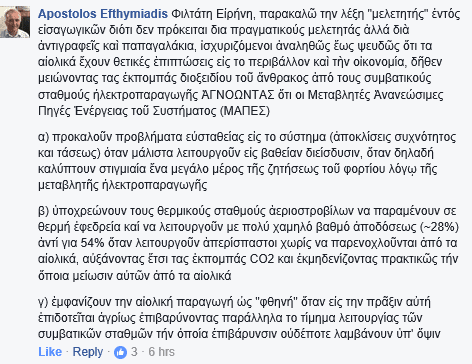Reply to the comment
Screen dimensions: 472x364
[x=88, y=352]
